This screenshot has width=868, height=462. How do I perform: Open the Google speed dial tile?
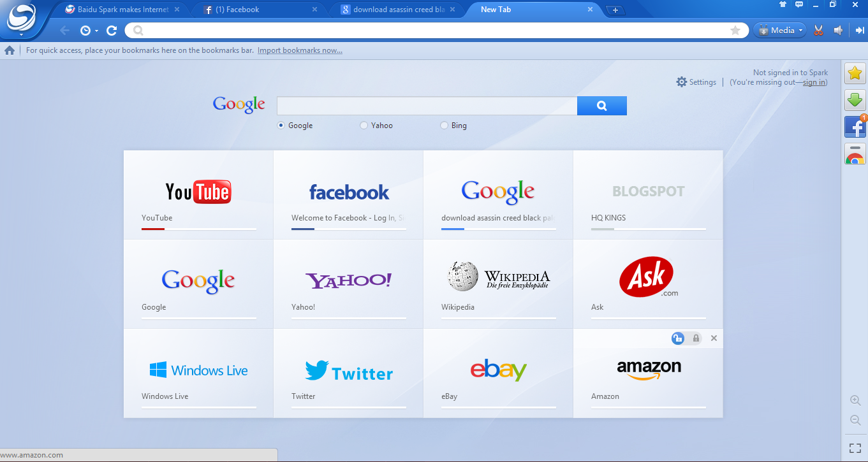pos(198,284)
